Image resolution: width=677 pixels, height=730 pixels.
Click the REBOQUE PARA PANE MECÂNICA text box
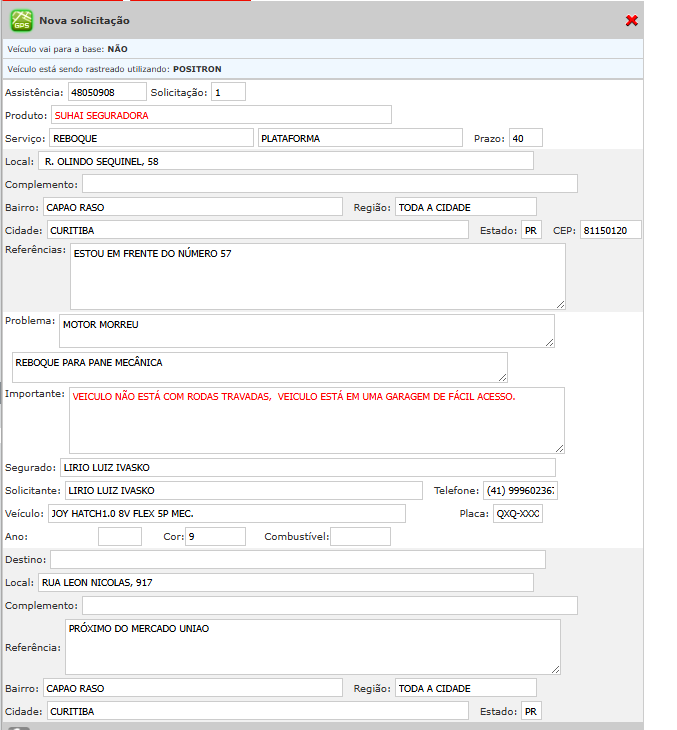click(x=259, y=367)
